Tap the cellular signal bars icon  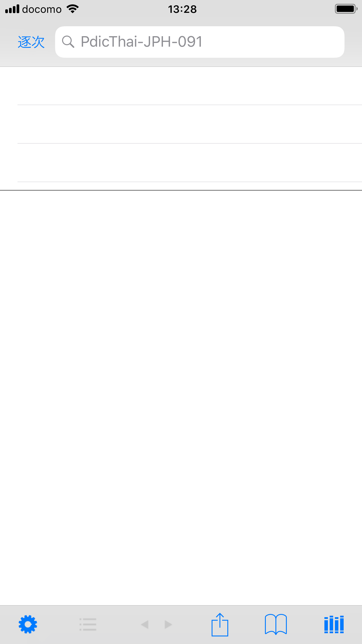click(12, 9)
